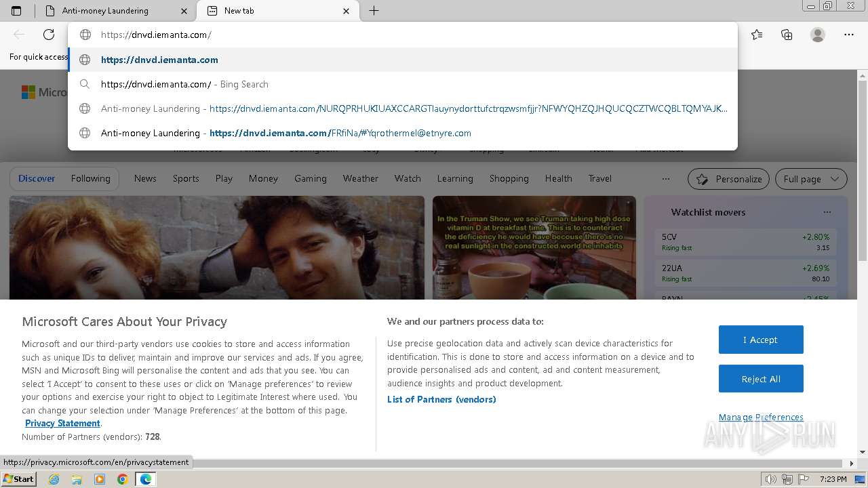
Task: Open Watchlist movers options menu
Action: point(827,212)
